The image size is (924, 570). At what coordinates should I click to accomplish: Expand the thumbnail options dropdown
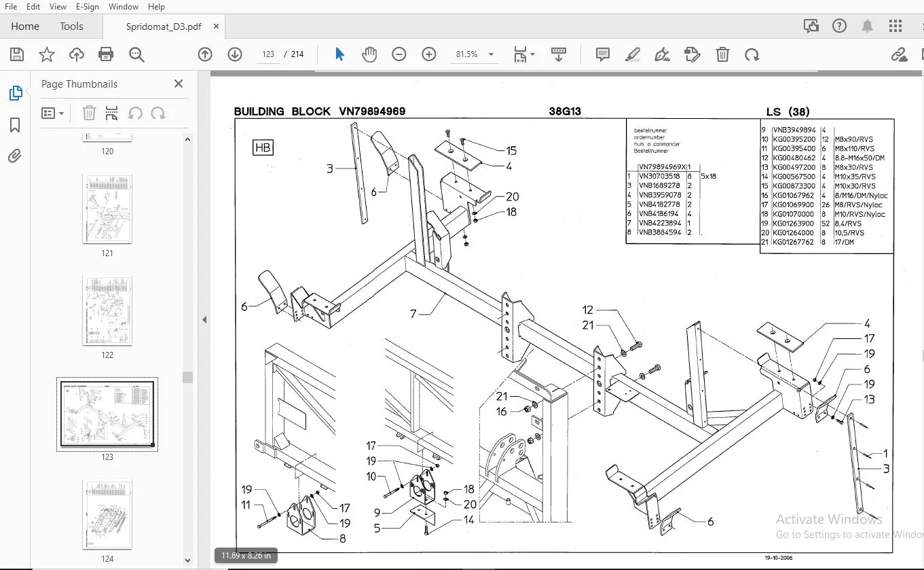coord(53,113)
